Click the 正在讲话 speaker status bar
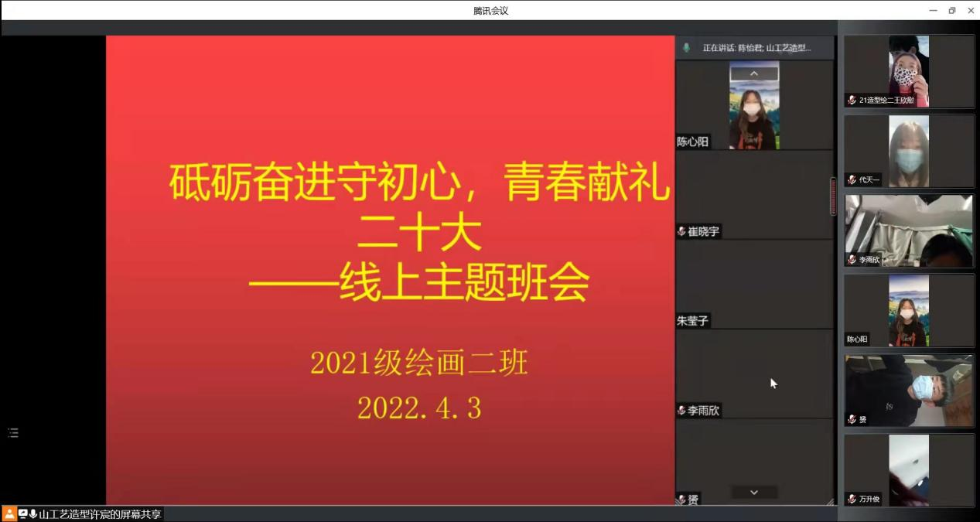Image resolution: width=980 pixels, height=522 pixels. tap(755, 48)
